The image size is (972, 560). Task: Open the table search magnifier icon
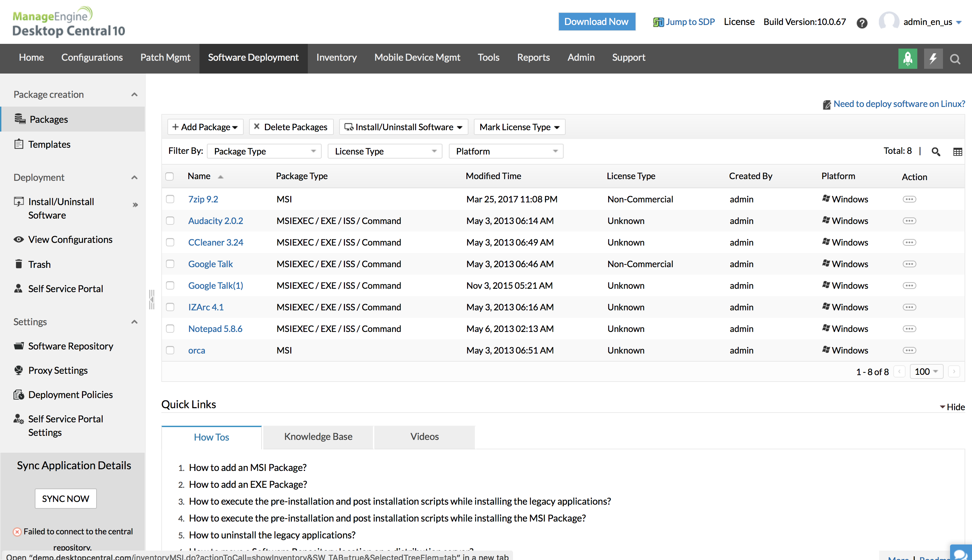pos(936,151)
